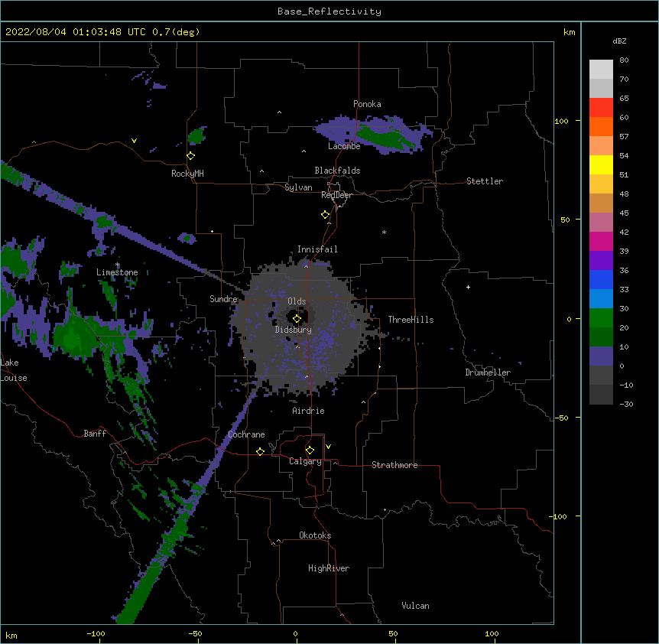659x644 pixels.
Task: Click the Drumheller label
Action: pos(488,372)
